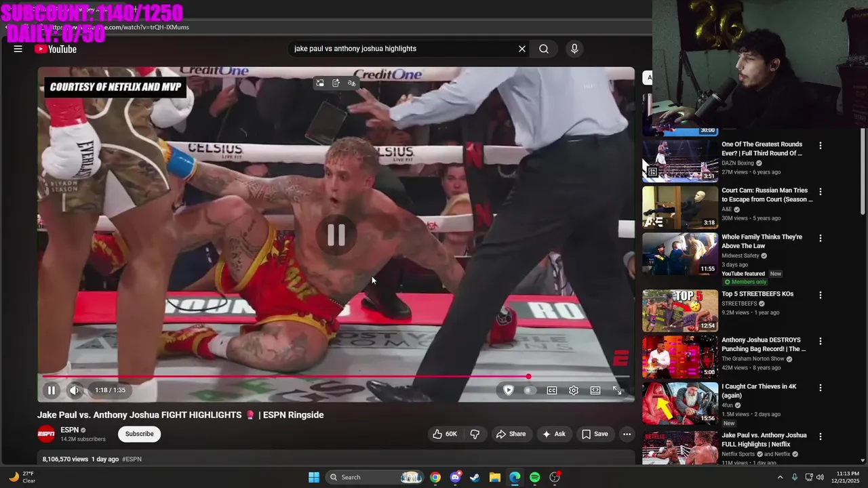Image resolution: width=868 pixels, height=488 pixels.
Task: Go to the YouTube home logo
Action: 56,49
